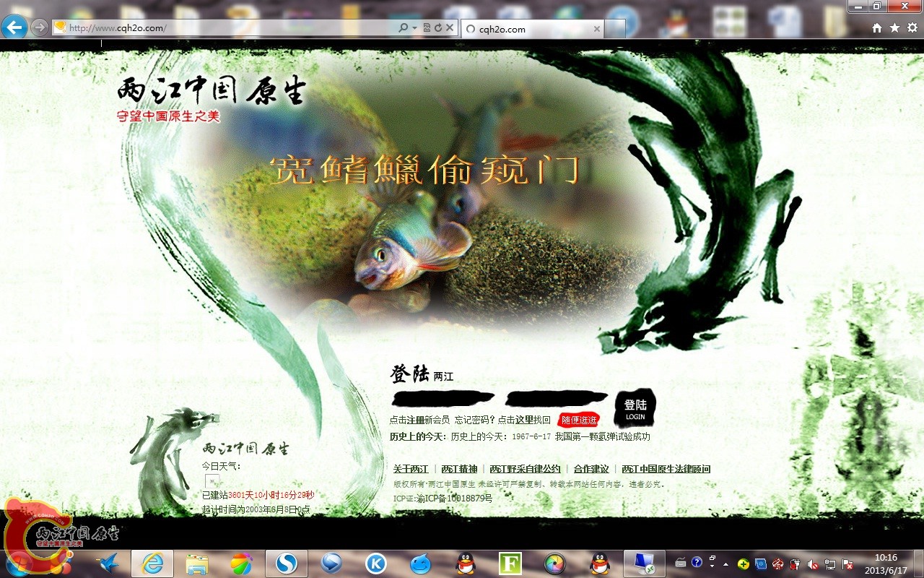The image size is (924, 578).
Task: Open the 两江野采自律公约 link
Action: (525, 469)
